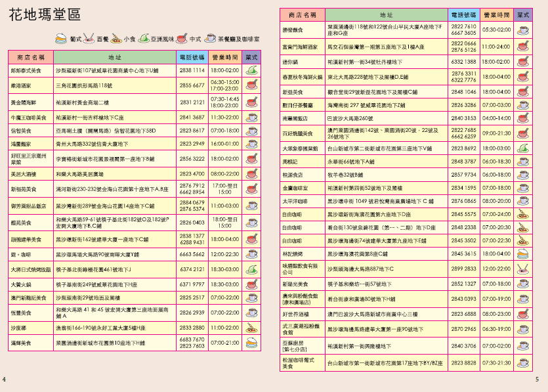Image resolution: width=548 pixels, height=392 pixels.
Task: Click the 商店名稱 header on page 4
Action: [31, 57]
